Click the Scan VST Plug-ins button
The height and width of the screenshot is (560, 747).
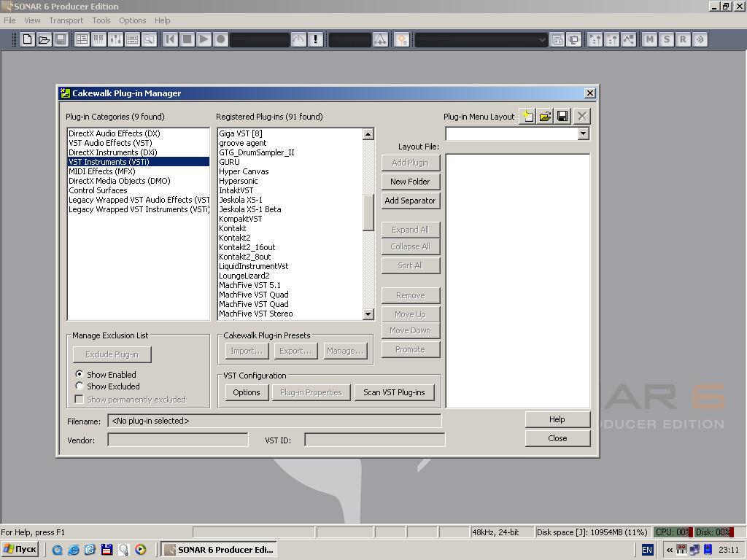tap(394, 392)
